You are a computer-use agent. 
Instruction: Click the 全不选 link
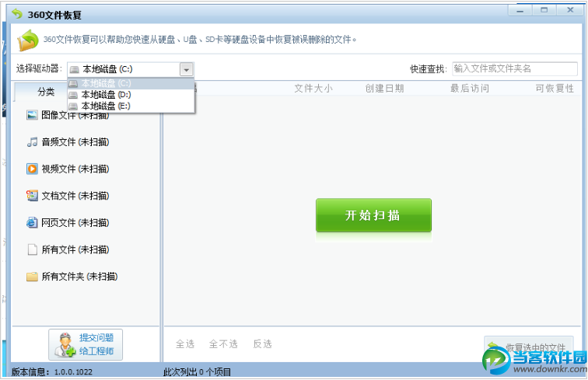pyautogui.click(x=223, y=344)
